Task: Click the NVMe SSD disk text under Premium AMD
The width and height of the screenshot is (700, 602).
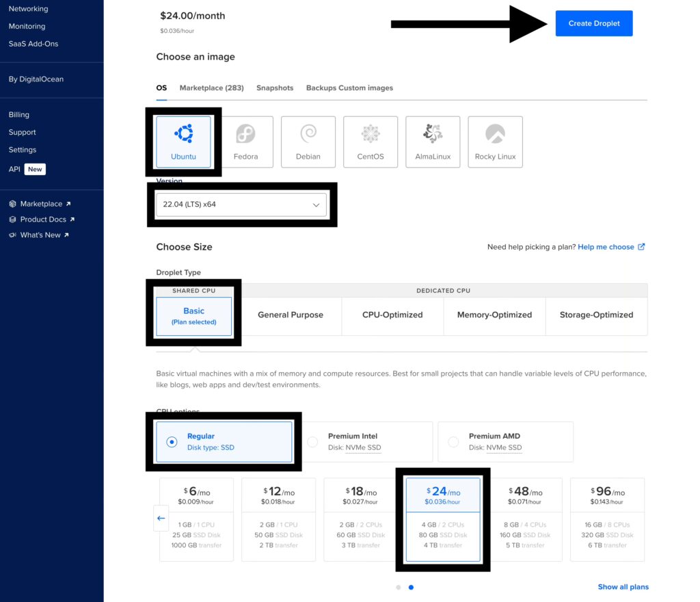Action: (504, 447)
